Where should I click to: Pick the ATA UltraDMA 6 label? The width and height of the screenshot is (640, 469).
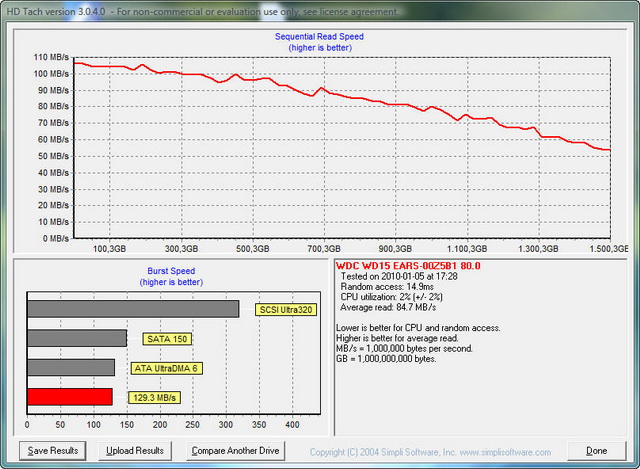(166, 368)
